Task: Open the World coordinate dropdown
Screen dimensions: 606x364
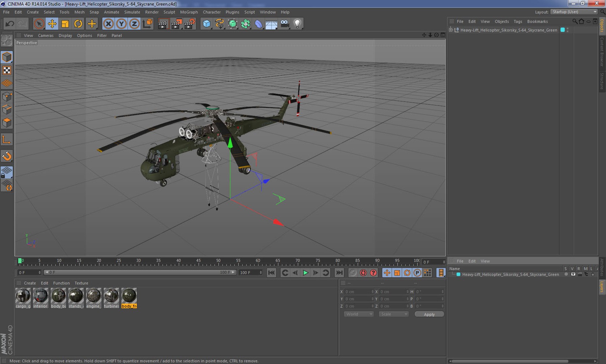Action: [x=359, y=314]
